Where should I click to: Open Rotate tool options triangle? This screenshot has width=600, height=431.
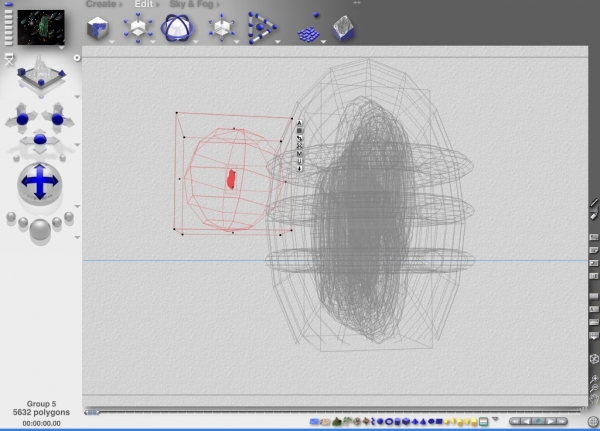[x=196, y=41]
